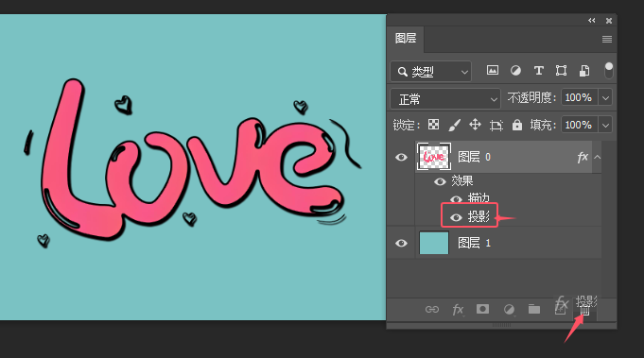Toggle the layer filter on/off switch

point(609,71)
